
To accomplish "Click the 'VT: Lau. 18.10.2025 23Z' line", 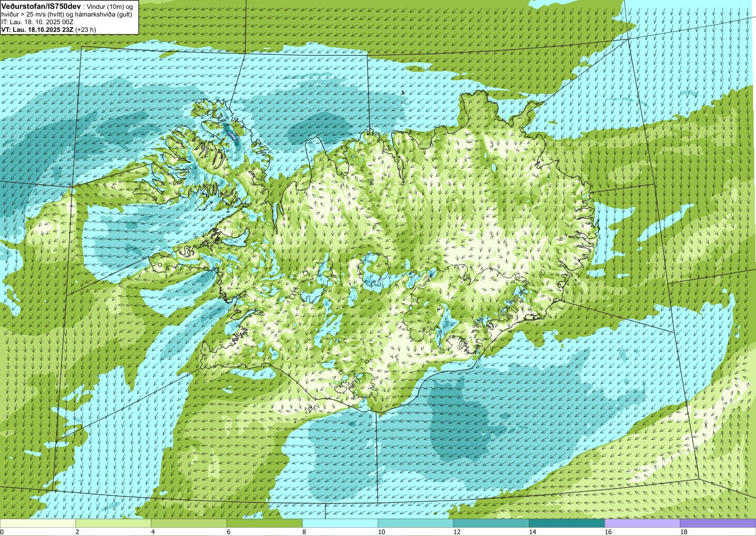I will click(x=37, y=30).
